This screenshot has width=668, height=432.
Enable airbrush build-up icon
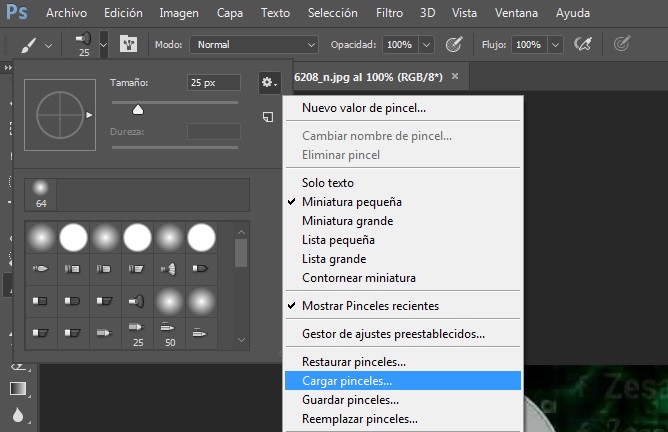pyautogui.click(x=582, y=45)
